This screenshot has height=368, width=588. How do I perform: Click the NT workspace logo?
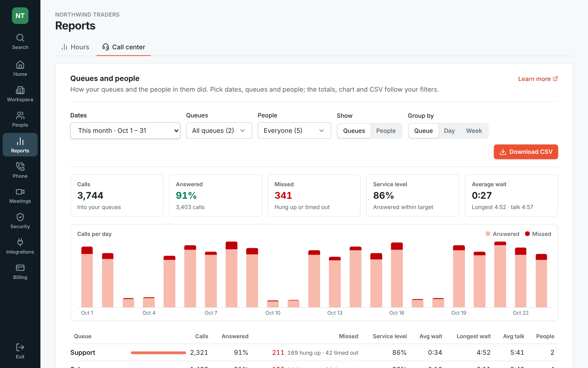coord(20,16)
